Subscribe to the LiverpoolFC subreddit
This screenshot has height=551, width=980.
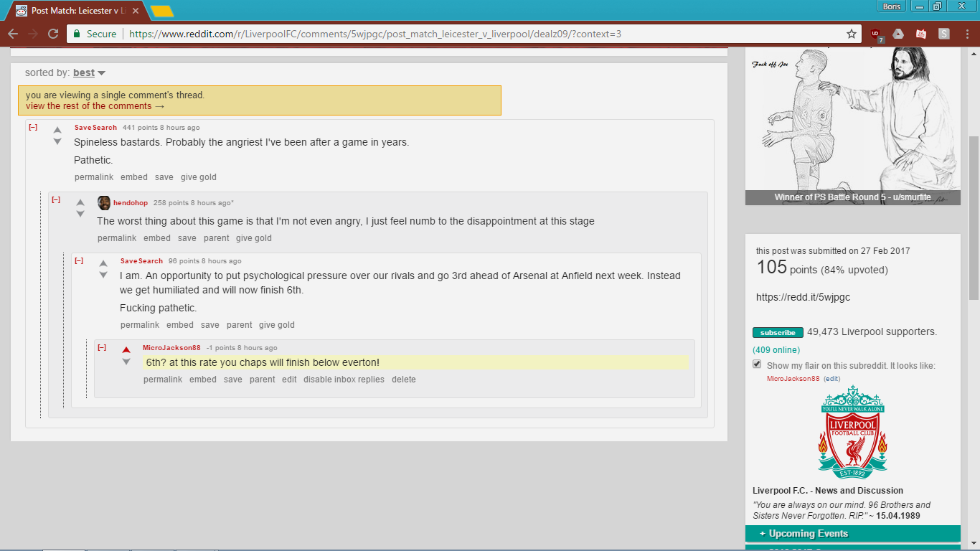tap(778, 333)
